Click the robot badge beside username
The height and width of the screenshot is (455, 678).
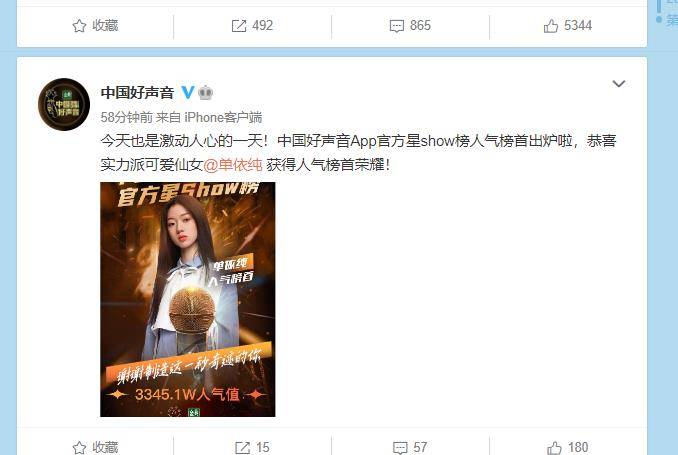click(x=205, y=92)
